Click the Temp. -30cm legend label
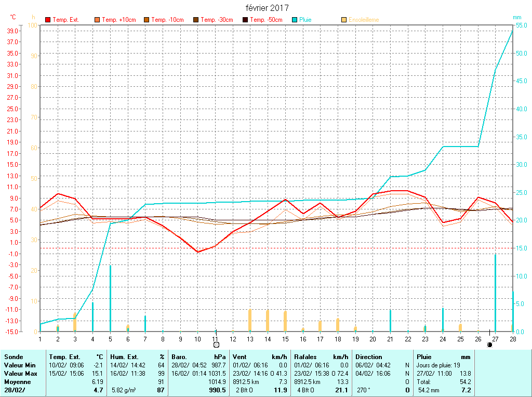 tap(217, 20)
